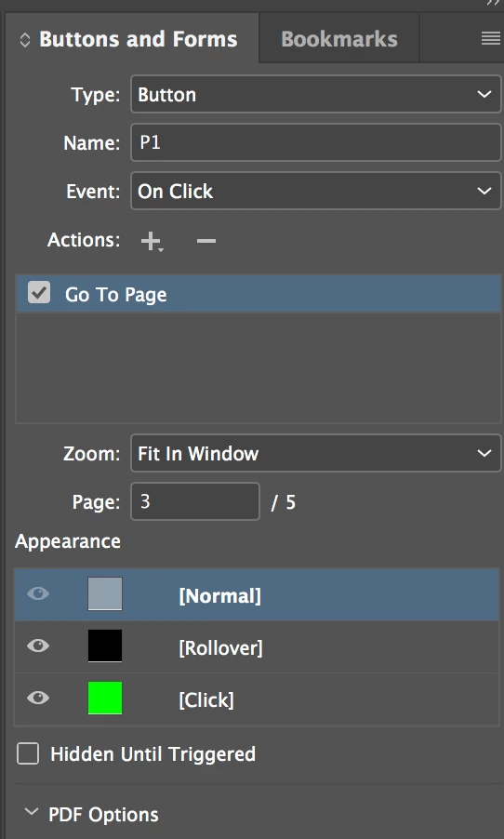Select the [Rollover] appearance state
The width and height of the screenshot is (504, 839).
(x=257, y=646)
